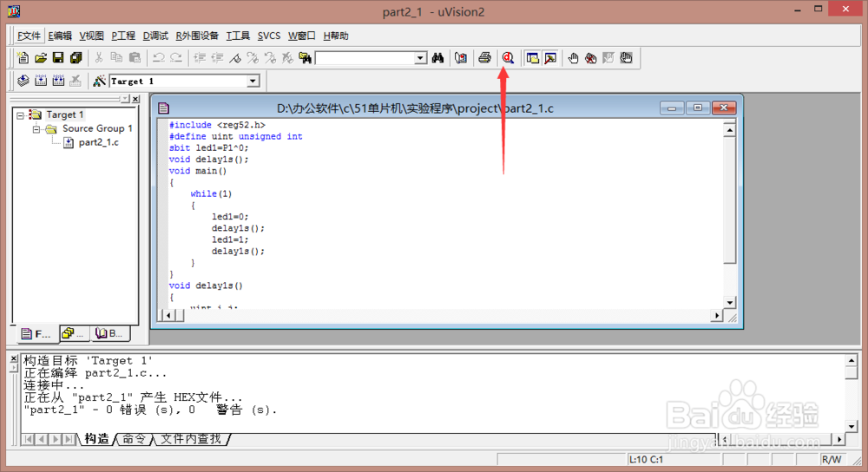The width and height of the screenshot is (868, 472).
Task: Click the binoculars Find icon
Action: point(437,57)
